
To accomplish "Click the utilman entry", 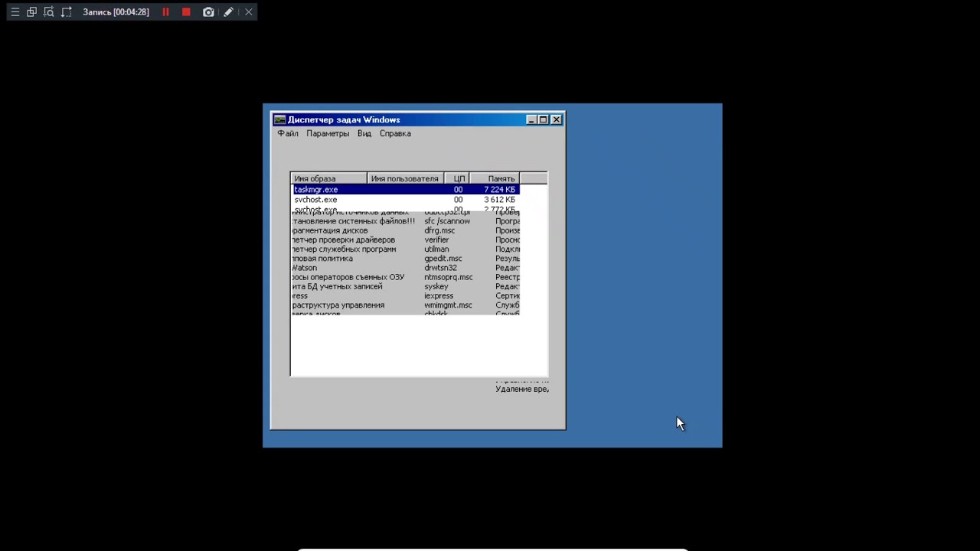I will click(436, 249).
